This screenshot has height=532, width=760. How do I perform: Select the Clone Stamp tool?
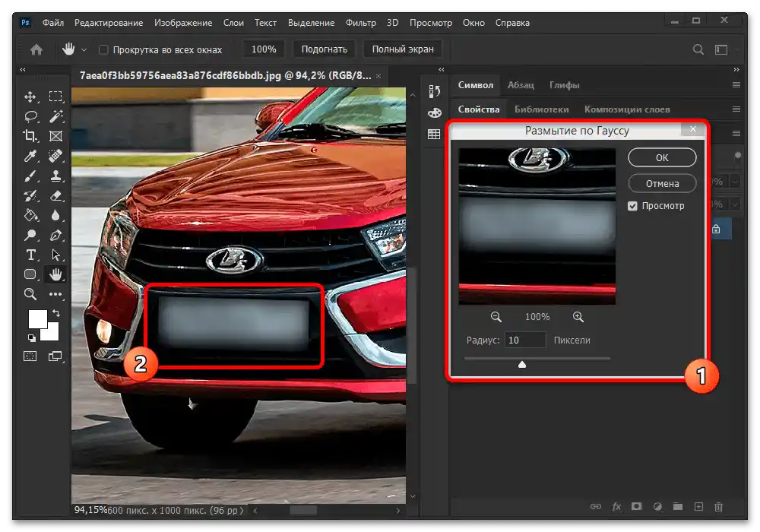click(x=55, y=176)
